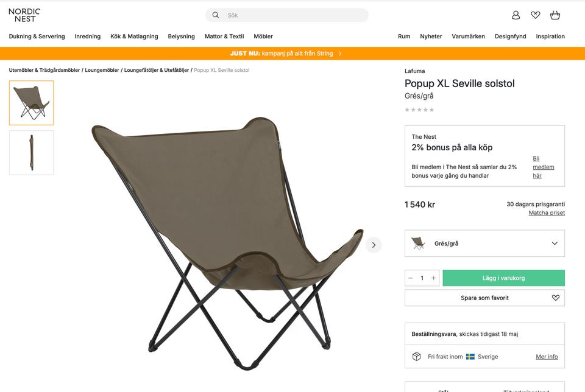This screenshot has height=392, width=585.
Task: Save product with 'Spara som favorit'
Action: 484,298
